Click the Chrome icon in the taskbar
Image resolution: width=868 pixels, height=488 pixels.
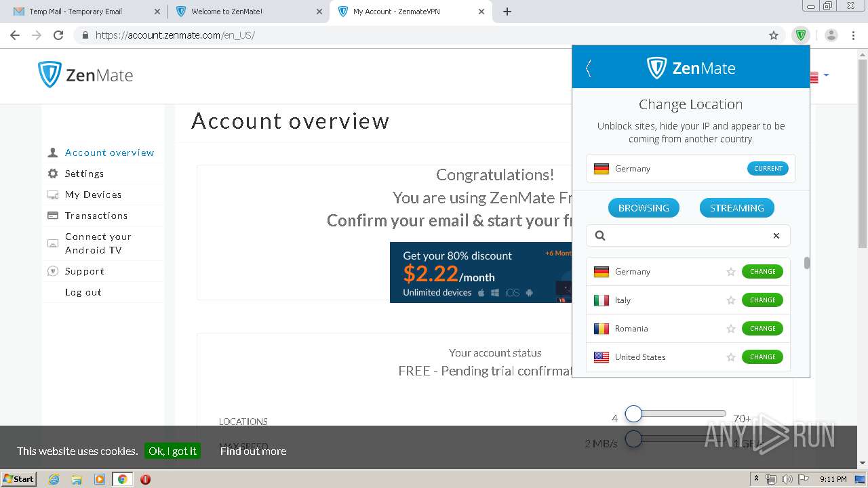point(123,479)
